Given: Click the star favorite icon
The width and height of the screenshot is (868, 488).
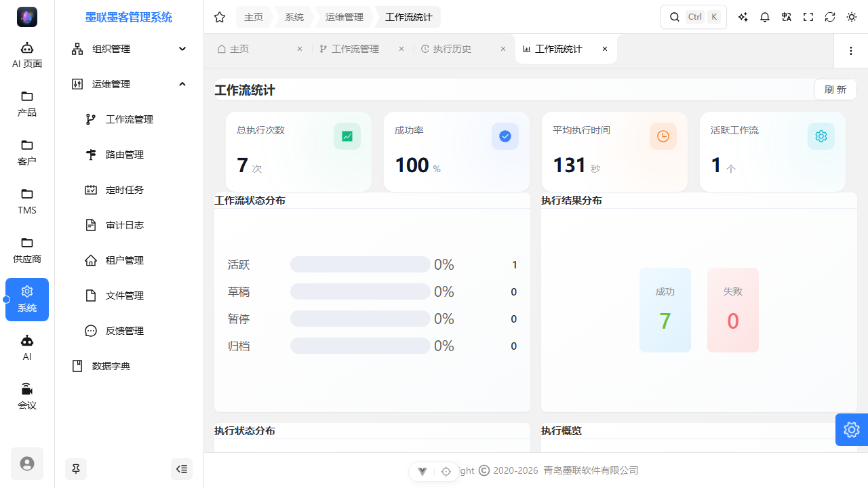Looking at the screenshot, I should [220, 17].
